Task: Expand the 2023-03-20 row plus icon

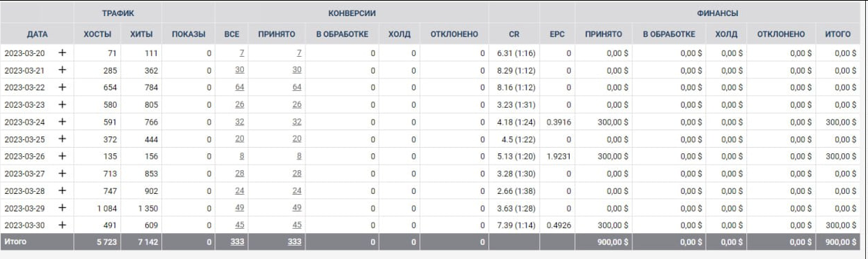Action: point(62,53)
